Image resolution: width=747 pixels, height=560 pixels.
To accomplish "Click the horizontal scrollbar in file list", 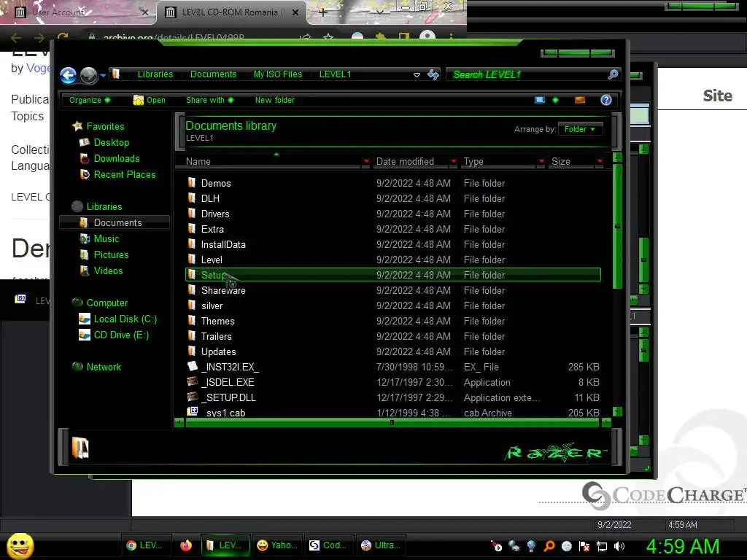I will click(x=392, y=422).
